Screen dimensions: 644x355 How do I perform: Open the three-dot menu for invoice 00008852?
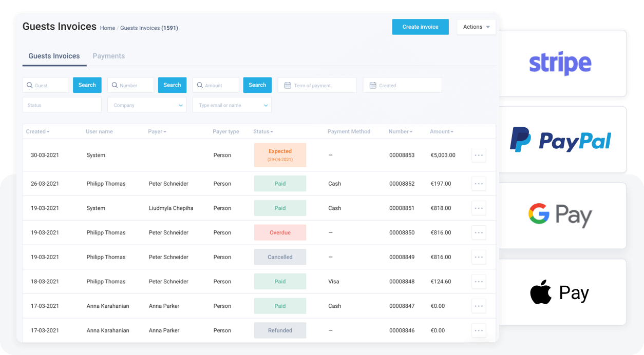(479, 184)
